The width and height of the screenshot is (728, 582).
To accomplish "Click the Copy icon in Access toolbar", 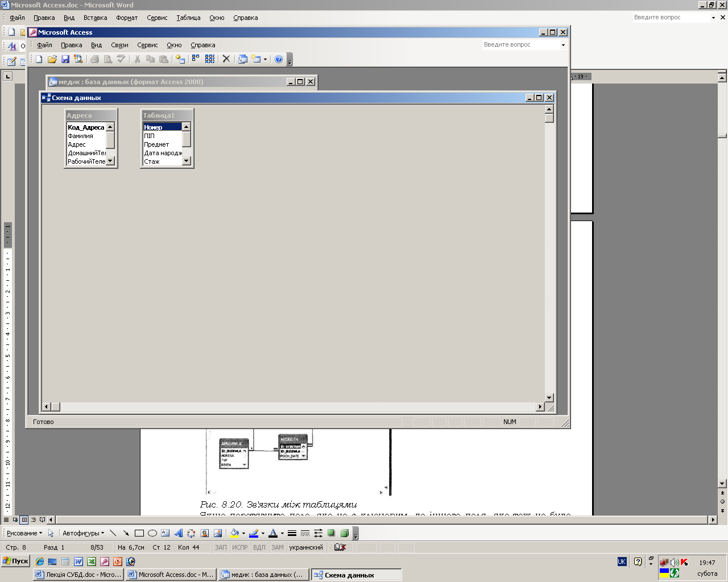I will 151,59.
